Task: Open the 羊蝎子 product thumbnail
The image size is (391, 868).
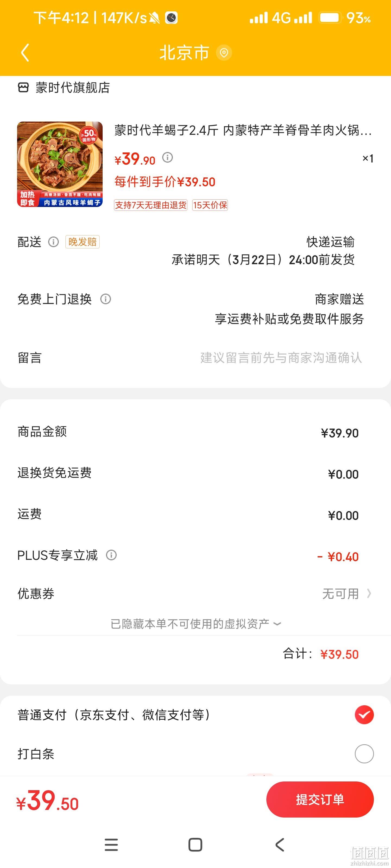Action: pyautogui.click(x=60, y=164)
